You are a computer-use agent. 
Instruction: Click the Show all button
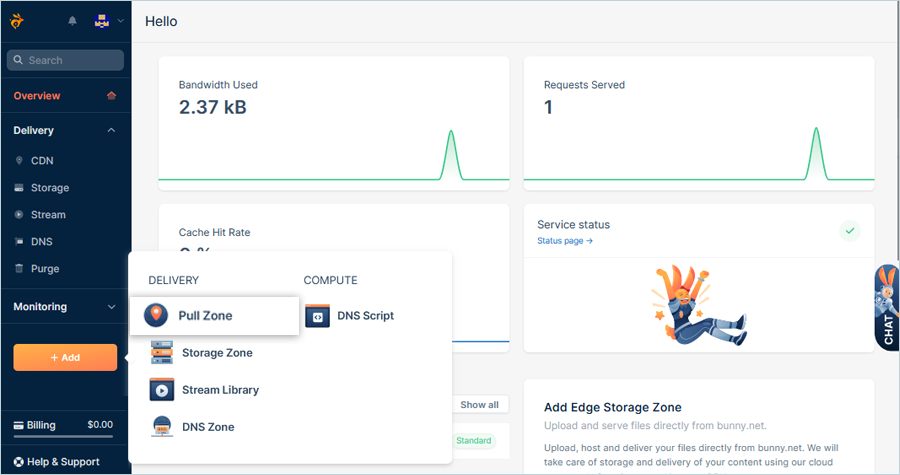pos(479,404)
